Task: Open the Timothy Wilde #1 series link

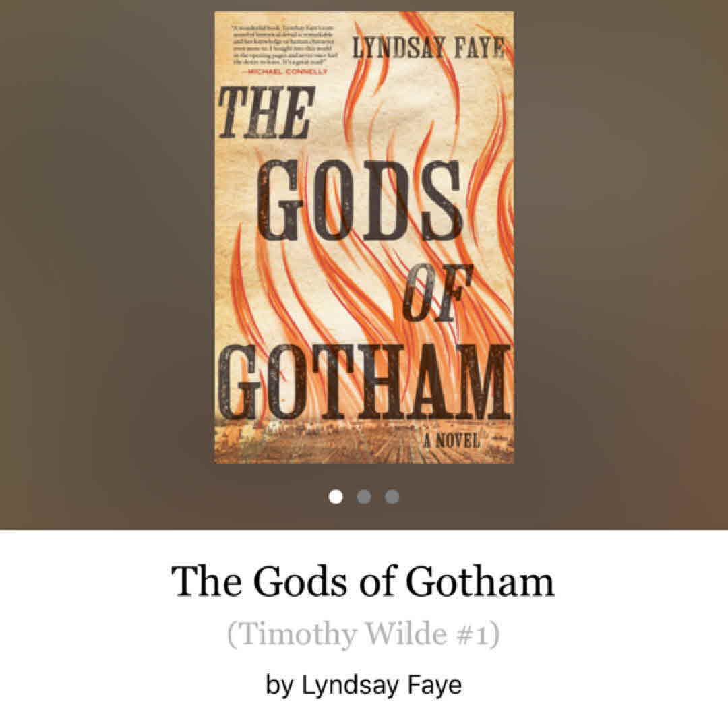Action: [x=363, y=634]
